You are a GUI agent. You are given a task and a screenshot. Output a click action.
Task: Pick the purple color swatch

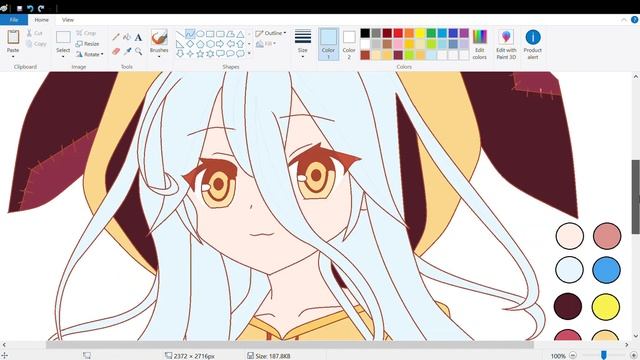(x=464, y=33)
